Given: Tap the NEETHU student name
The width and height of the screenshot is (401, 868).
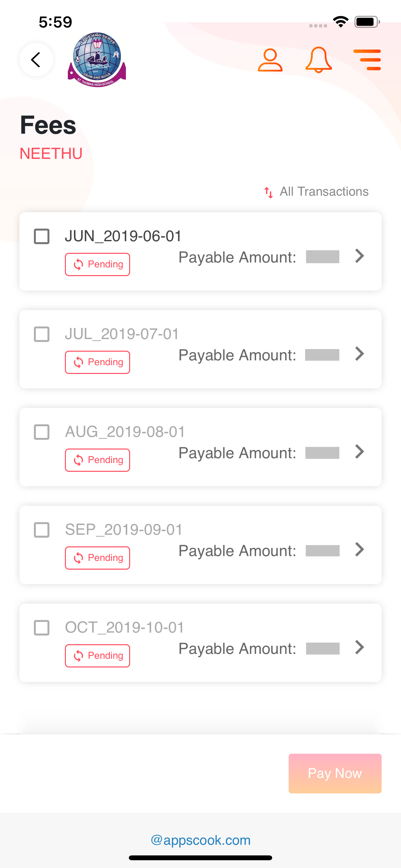Looking at the screenshot, I should (x=51, y=154).
